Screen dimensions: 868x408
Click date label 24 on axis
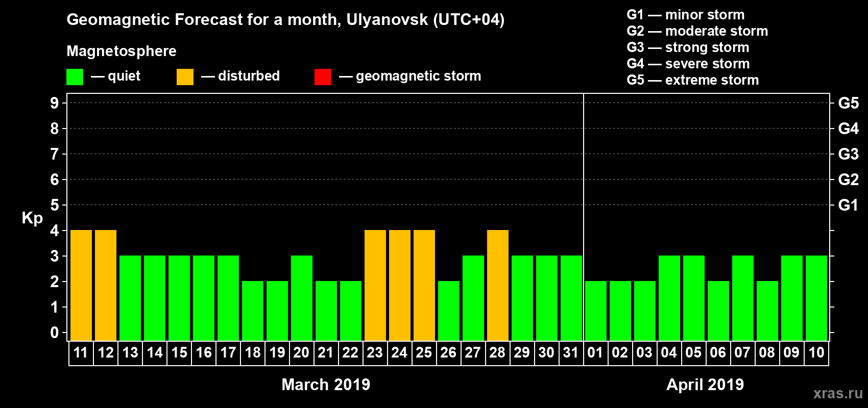(x=399, y=352)
